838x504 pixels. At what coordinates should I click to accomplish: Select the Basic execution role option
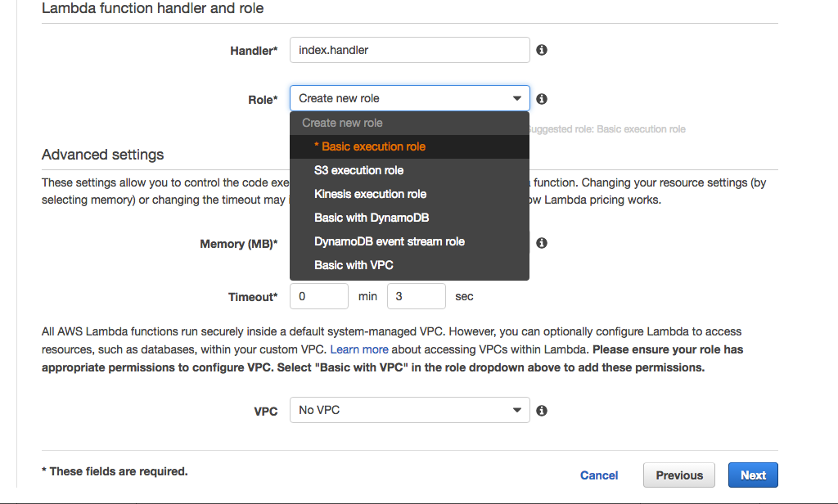point(369,146)
